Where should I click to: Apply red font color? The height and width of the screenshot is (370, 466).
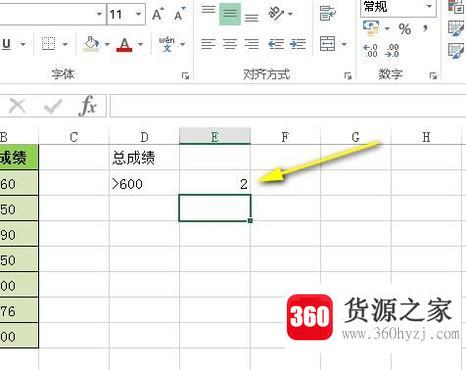click(124, 44)
